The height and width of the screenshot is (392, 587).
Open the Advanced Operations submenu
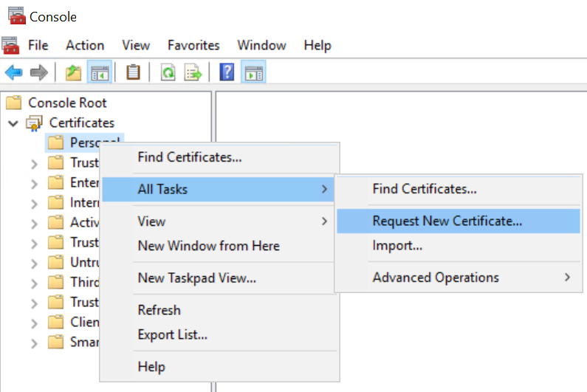pyautogui.click(x=459, y=278)
